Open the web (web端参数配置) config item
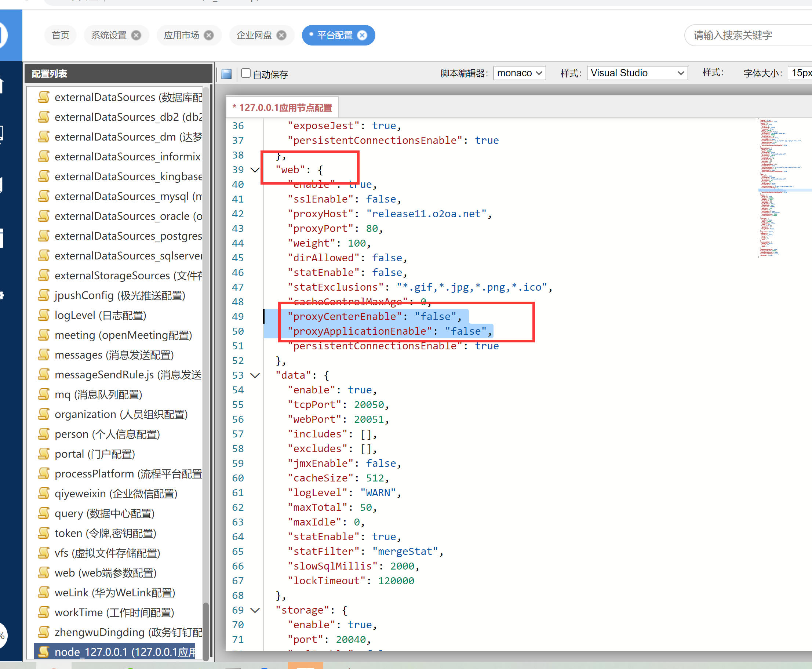Viewport: 812px width, 669px height. 105,572
